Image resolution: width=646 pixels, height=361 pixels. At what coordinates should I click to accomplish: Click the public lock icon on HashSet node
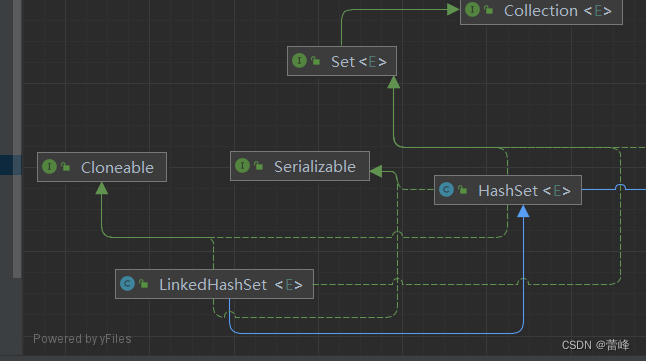pos(463,190)
